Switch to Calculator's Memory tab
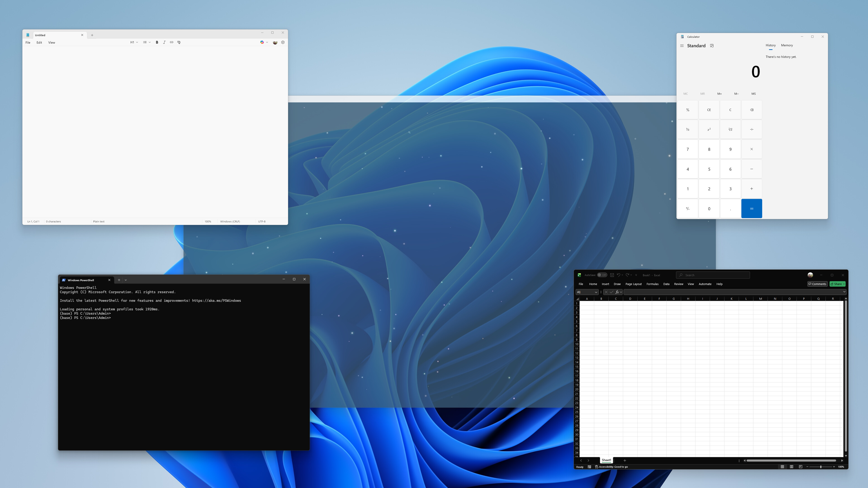Image resolution: width=868 pixels, height=488 pixels. [787, 45]
